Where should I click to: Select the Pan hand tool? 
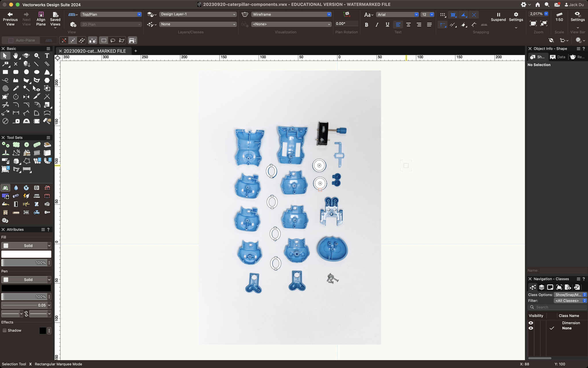(x=16, y=56)
